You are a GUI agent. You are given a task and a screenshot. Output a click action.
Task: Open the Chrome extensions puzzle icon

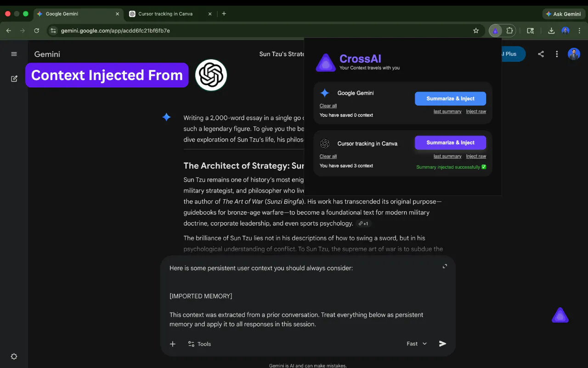(509, 31)
